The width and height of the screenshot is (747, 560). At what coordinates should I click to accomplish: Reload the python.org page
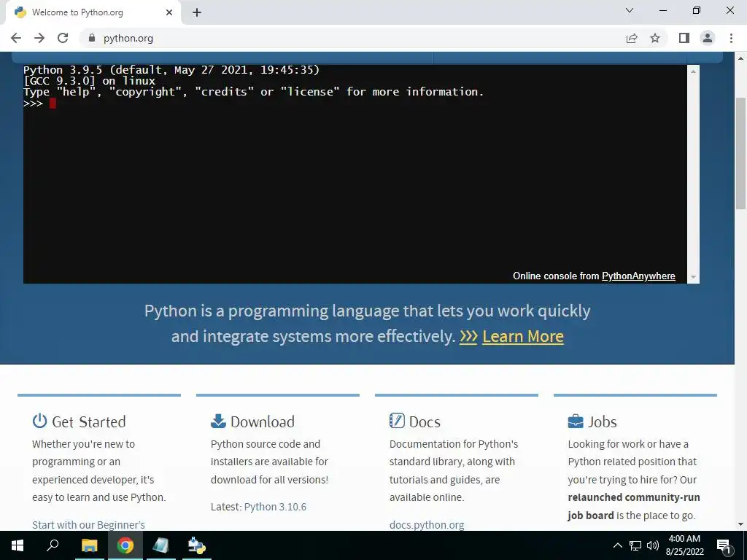(63, 38)
